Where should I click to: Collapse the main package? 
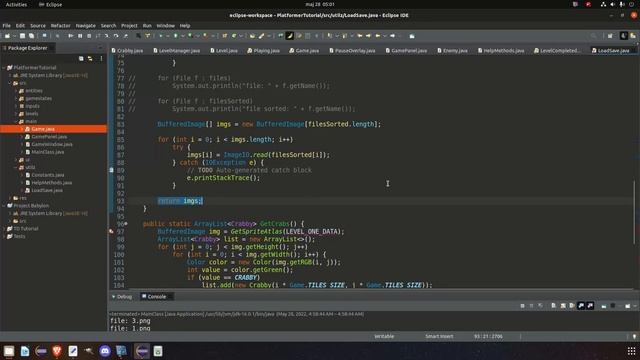point(16,121)
